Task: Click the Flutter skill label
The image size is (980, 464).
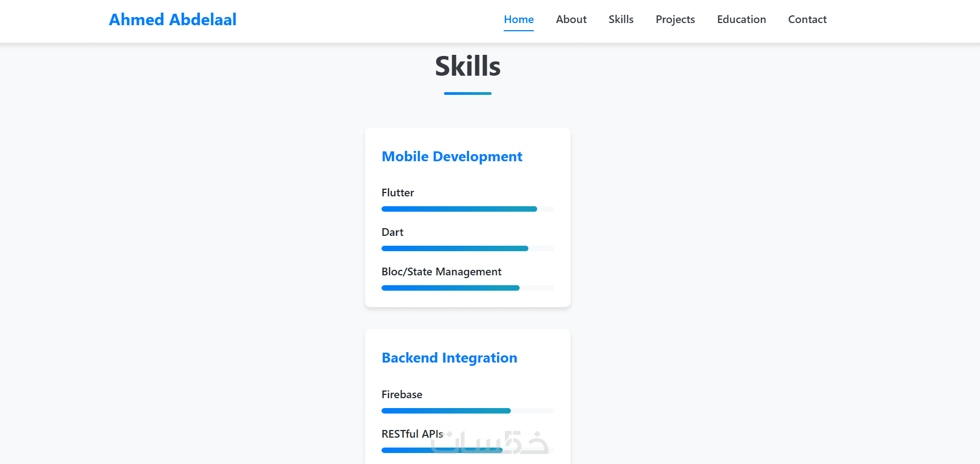Action: 397,193
